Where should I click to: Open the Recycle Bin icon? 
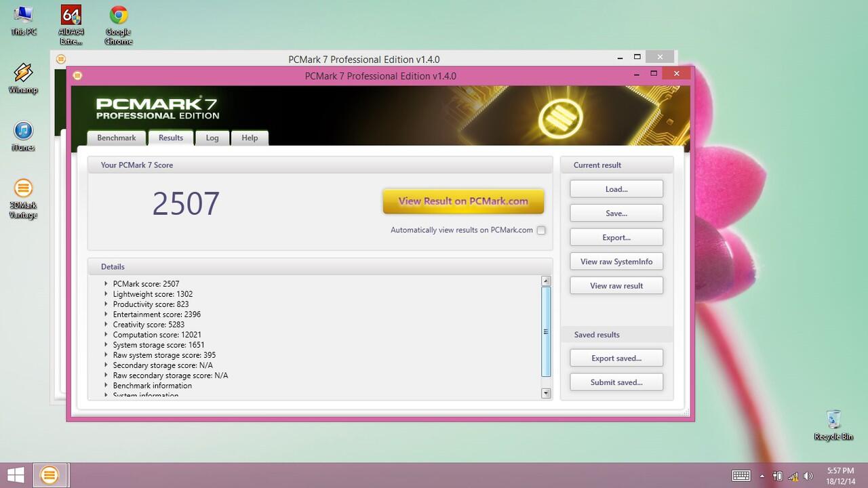[x=833, y=425]
